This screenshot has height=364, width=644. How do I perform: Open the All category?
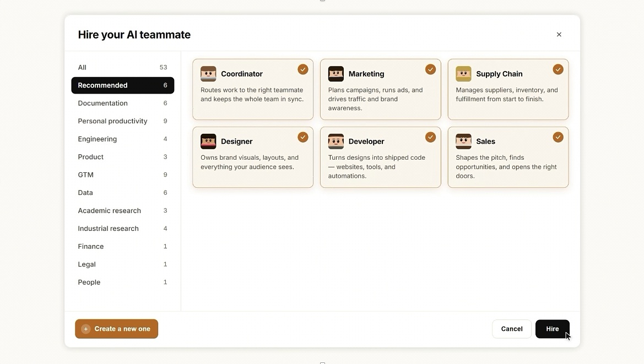(x=122, y=67)
